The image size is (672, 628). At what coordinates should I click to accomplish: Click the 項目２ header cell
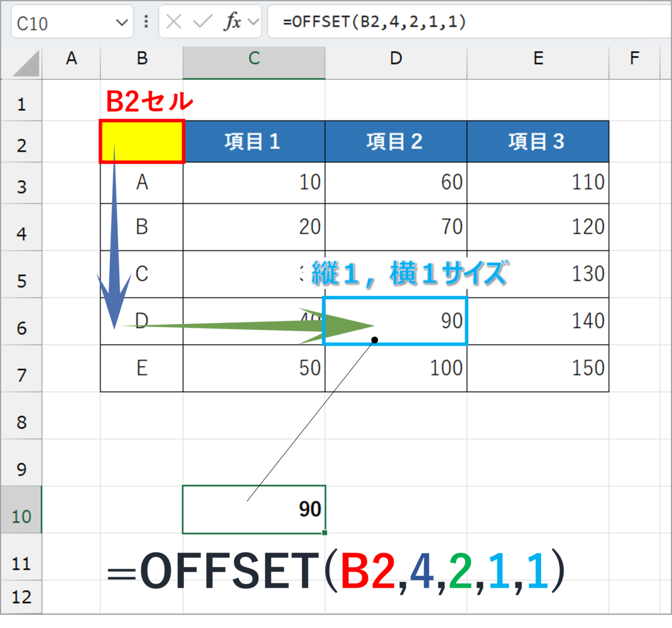(x=396, y=141)
